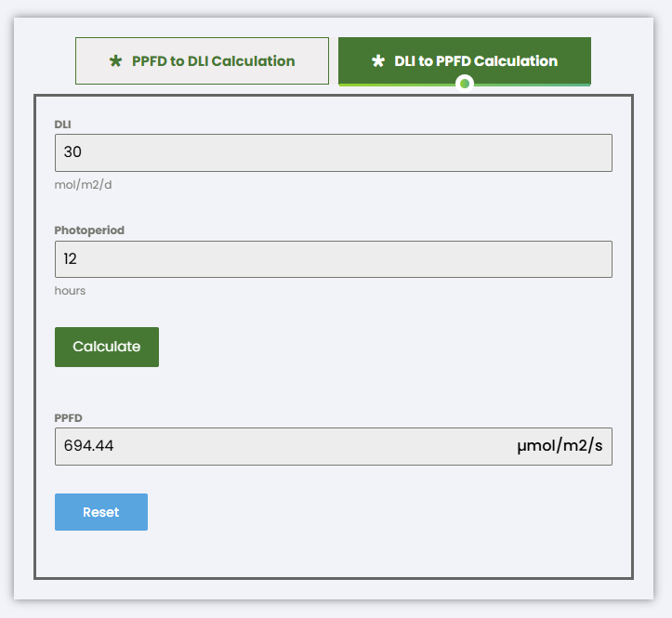Viewport: 672px width, 618px height.
Task: Click the µmol/m2/s unit text
Action: tap(559, 446)
